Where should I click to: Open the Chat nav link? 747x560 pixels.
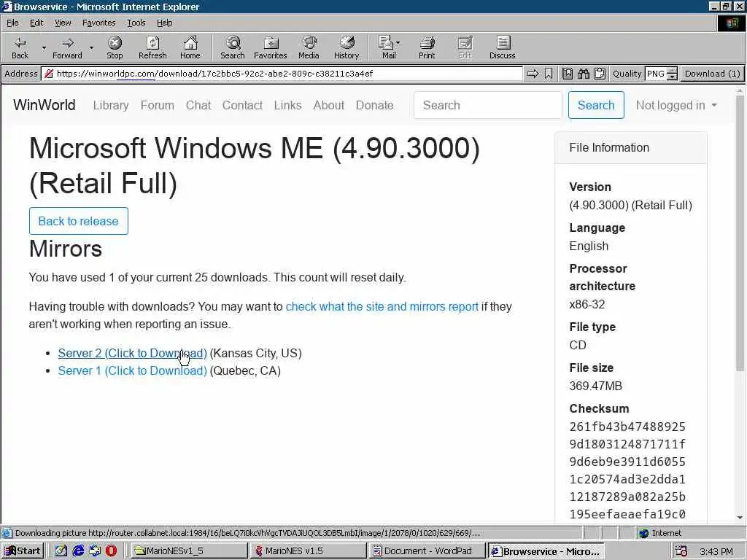point(198,105)
